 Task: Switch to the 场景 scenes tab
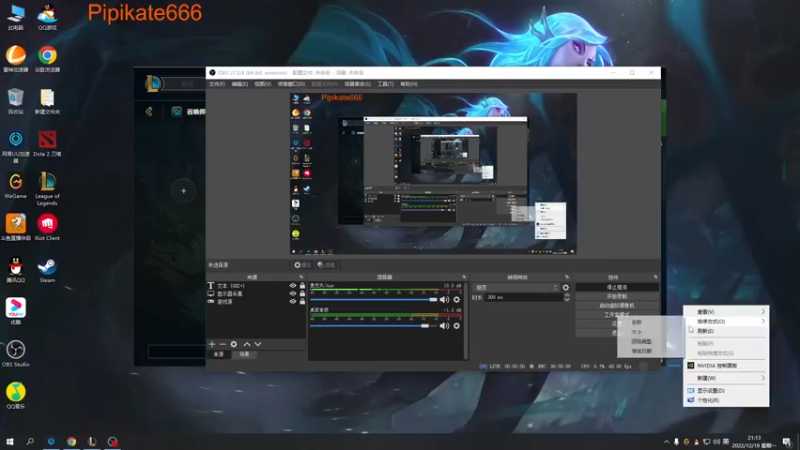point(244,354)
